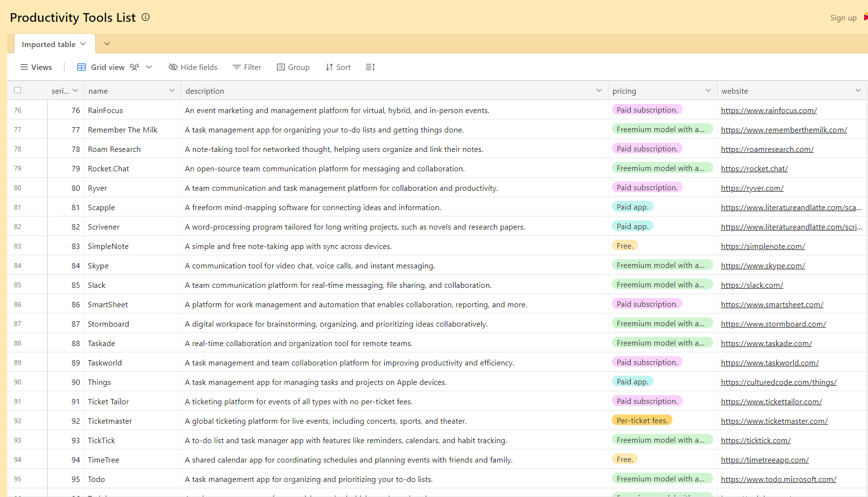Select the Todo name cell
This screenshot has width=868, height=497.
click(x=132, y=479)
